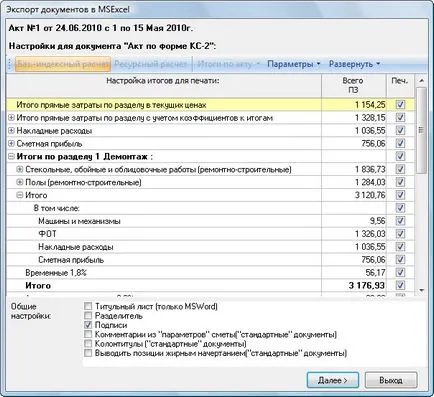
Task: Open the Параметры dropdown menu
Action: [294, 64]
